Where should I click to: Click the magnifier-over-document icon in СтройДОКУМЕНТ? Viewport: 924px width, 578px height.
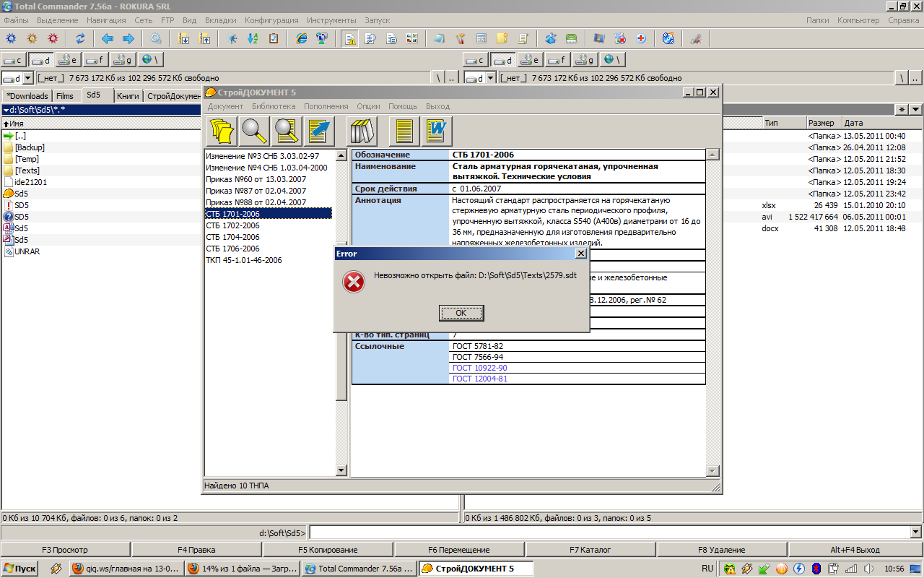click(x=287, y=131)
